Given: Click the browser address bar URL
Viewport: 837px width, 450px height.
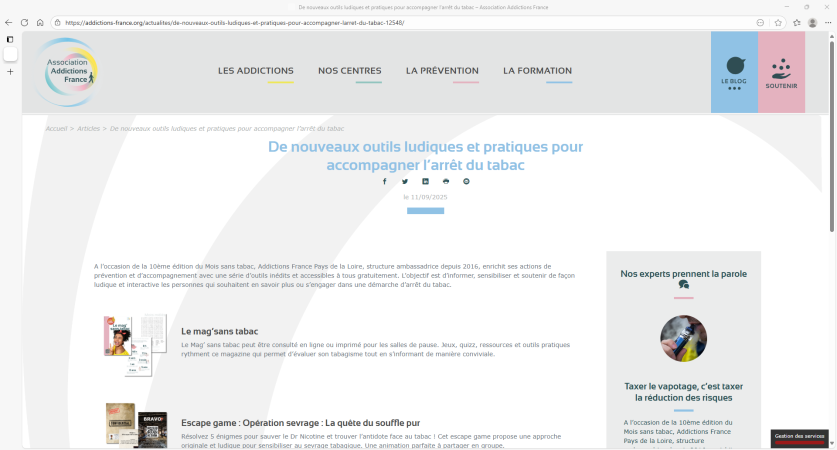Looking at the screenshot, I should pyautogui.click(x=235, y=22).
